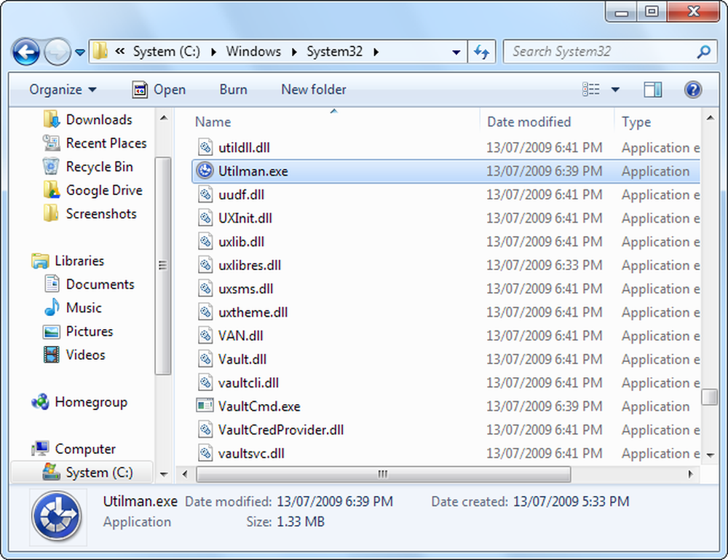This screenshot has width=728, height=560.
Task: Click the large Utilman icon in details pane
Action: [58, 516]
